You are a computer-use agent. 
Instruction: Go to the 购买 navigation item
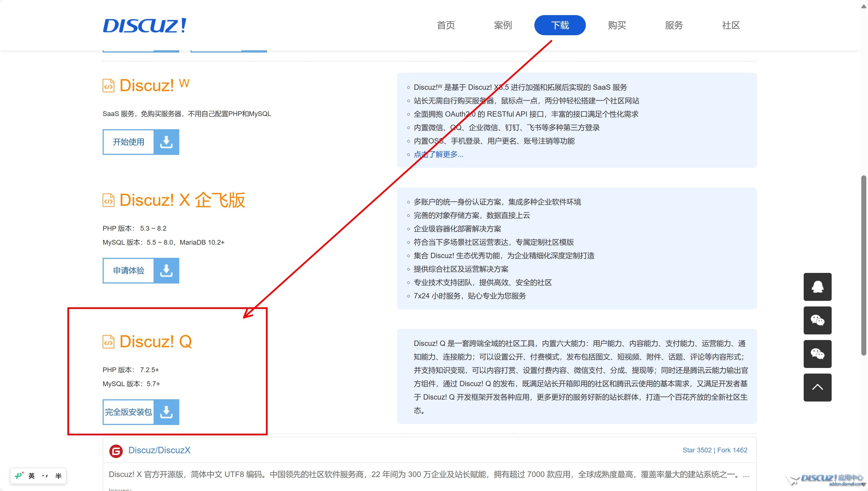pyautogui.click(x=617, y=25)
